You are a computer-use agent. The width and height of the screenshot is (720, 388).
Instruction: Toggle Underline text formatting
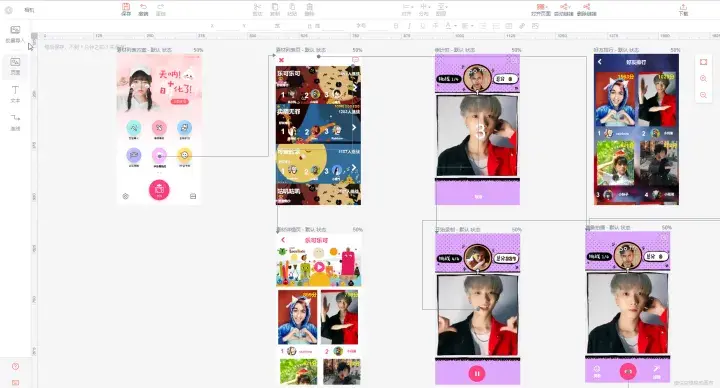[422, 26]
